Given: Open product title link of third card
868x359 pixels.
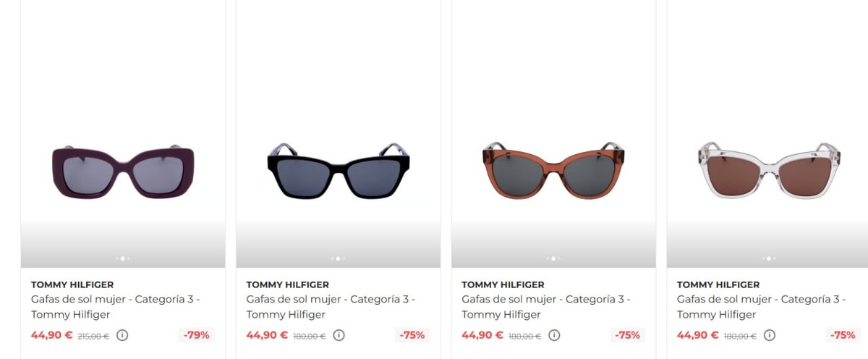Looking at the screenshot, I should click(x=546, y=307).
